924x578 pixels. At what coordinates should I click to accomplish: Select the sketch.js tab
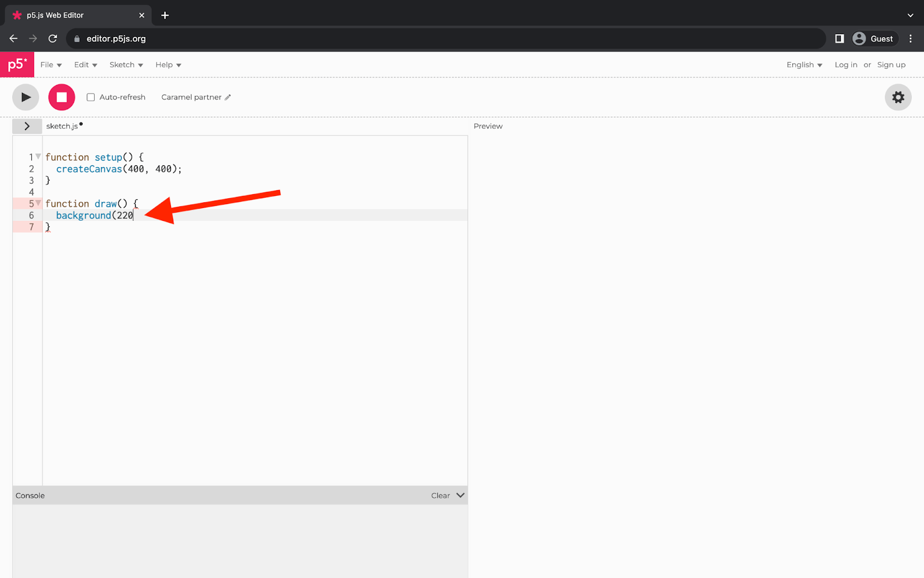[62, 125]
